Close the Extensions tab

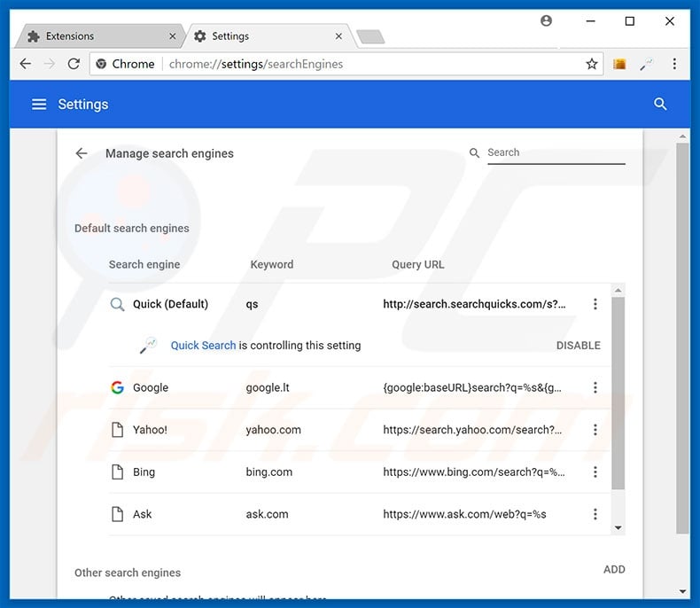172,36
